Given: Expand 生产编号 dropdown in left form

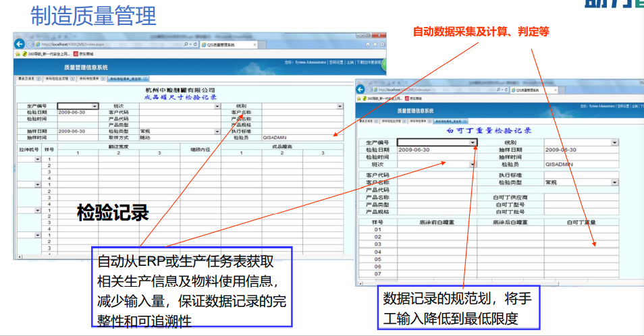Looking at the screenshot, I should pos(94,106).
